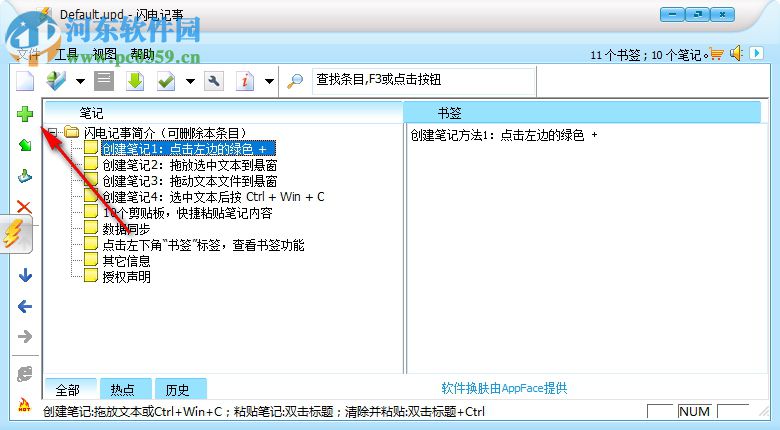Add note with green plus icon

(25, 114)
